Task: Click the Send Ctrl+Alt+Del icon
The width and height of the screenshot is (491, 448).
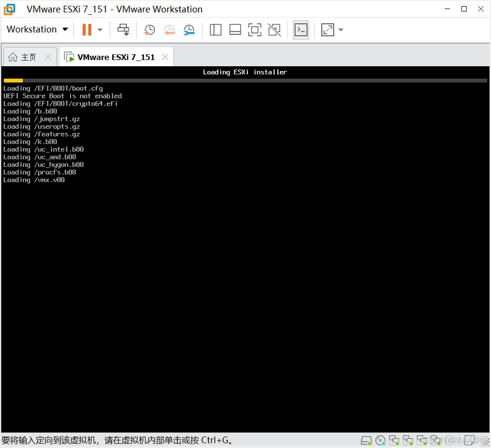Action: [x=123, y=30]
